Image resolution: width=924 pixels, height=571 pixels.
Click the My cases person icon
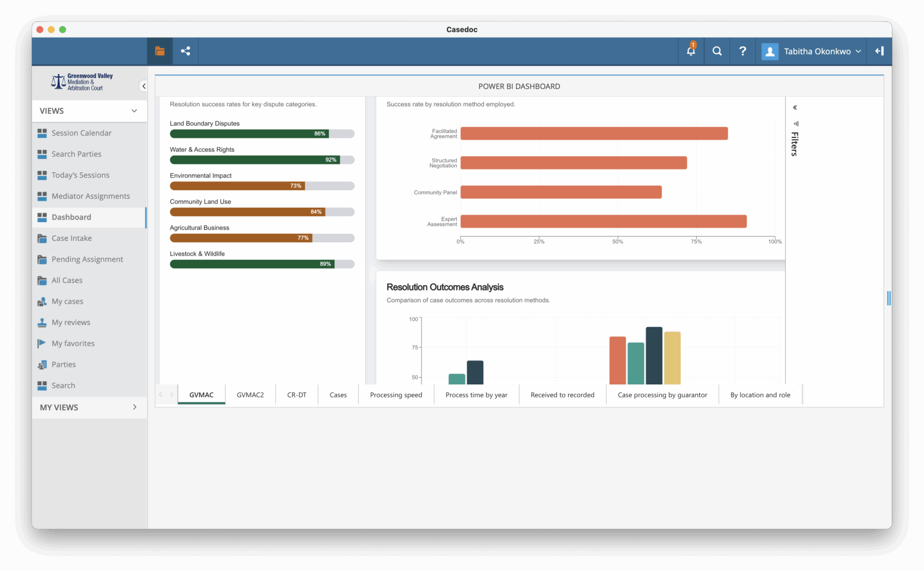(x=42, y=302)
